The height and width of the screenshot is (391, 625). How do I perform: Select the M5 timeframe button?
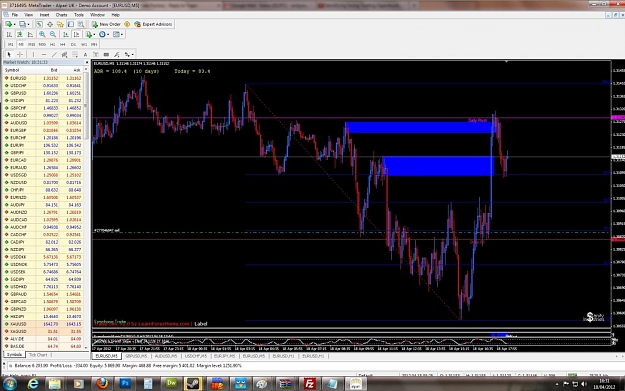click(x=21, y=44)
